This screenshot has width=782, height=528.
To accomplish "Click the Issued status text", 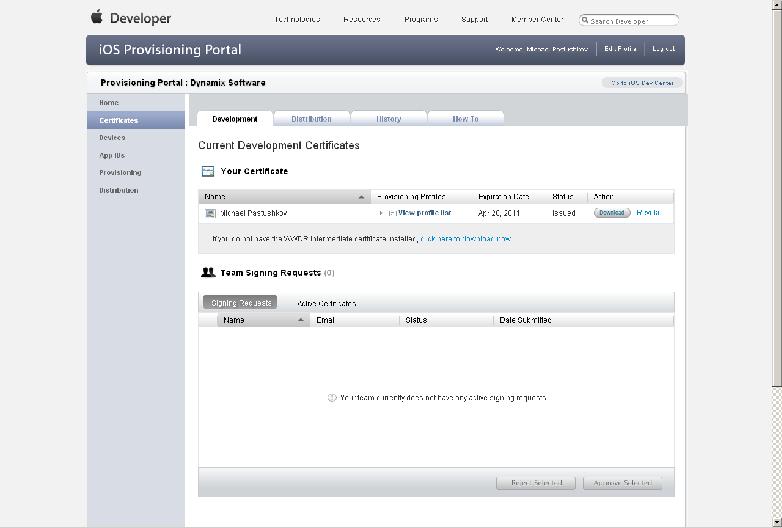I will click(564, 213).
